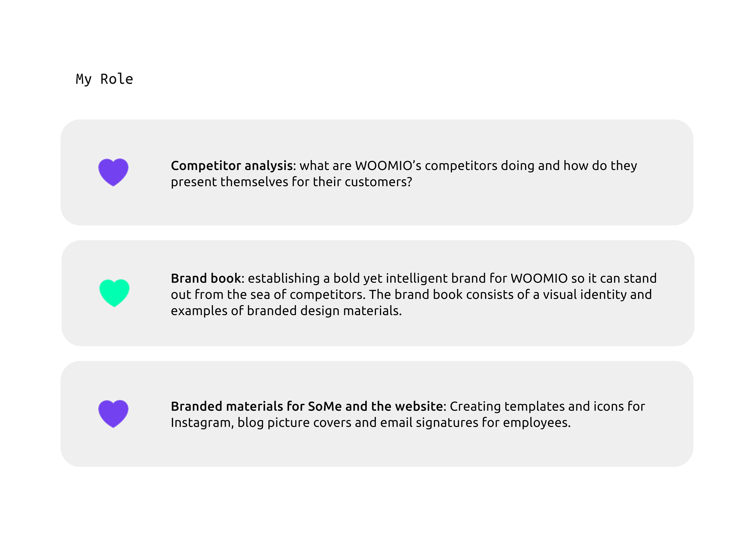Viewport: 756px width, 540px height.
Task: Click the phrase "out from the sea of competitors."
Action: tap(268, 295)
